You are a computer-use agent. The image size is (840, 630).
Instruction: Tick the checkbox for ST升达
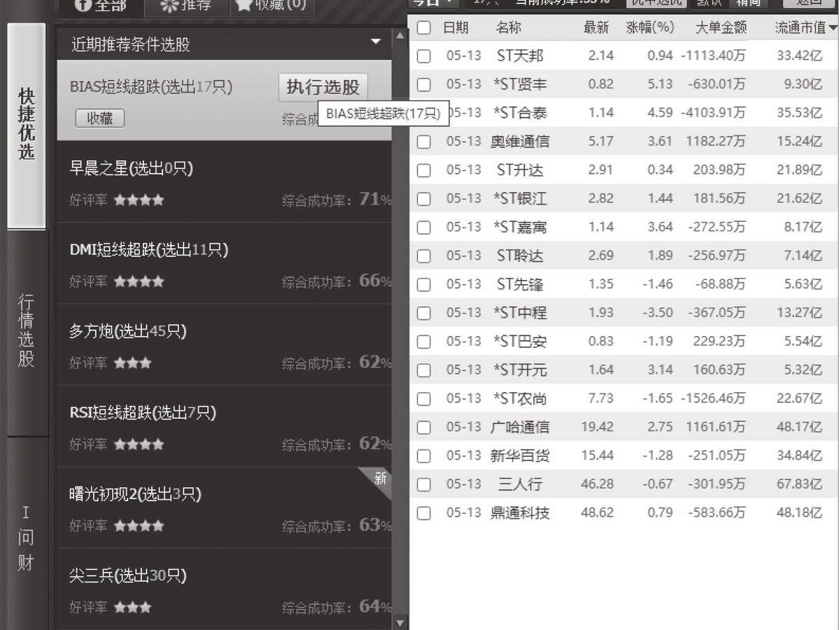tap(423, 171)
